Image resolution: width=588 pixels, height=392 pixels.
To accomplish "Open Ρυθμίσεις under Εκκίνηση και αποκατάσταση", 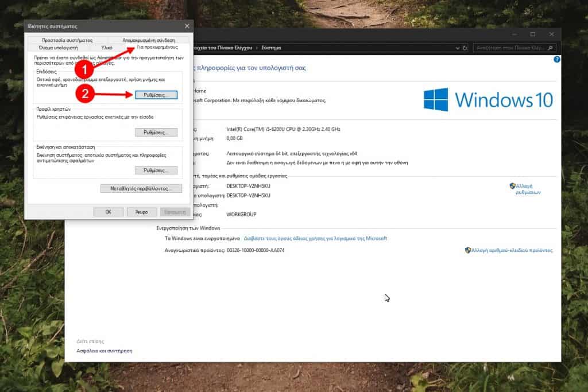I will click(156, 170).
